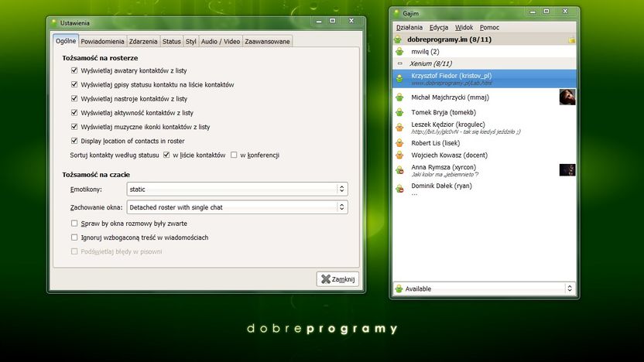Screen dimensions: 644x362
Task: Open the Zachowanie okna dropdown
Action: pyautogui.click(x=237, y=207)
